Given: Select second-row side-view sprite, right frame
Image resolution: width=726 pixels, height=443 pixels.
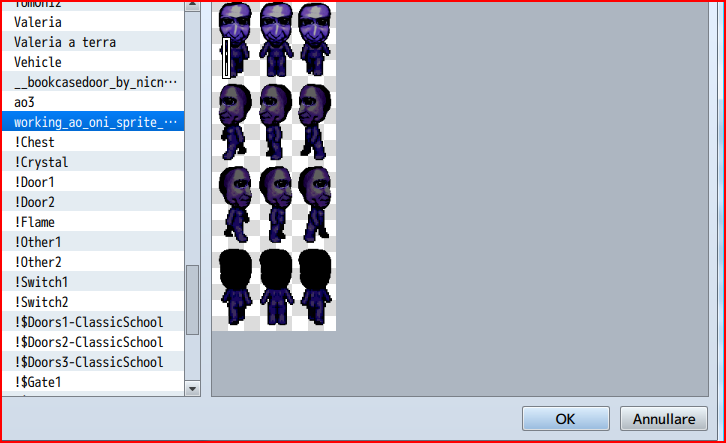Looking at the screenshot, I should (x=315, y=121).
